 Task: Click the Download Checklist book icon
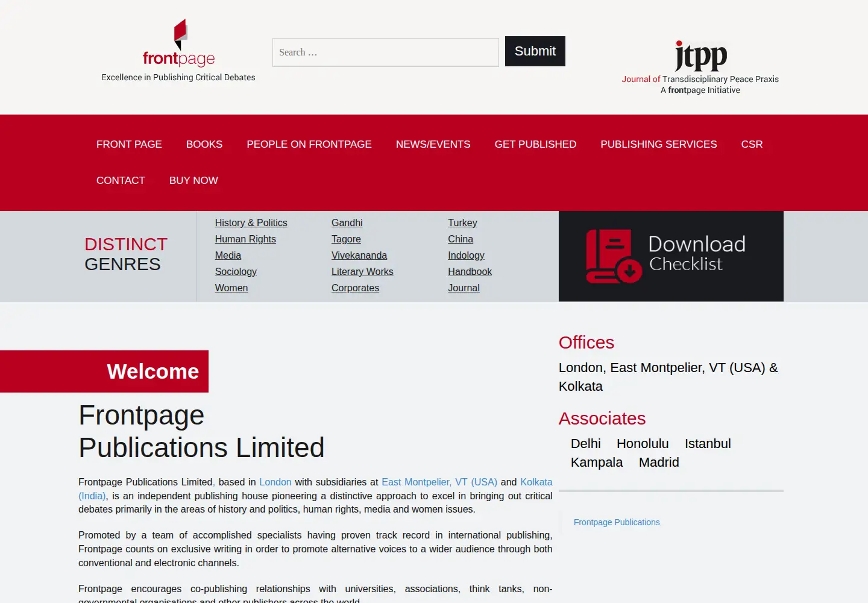click(x=614, y=256)
